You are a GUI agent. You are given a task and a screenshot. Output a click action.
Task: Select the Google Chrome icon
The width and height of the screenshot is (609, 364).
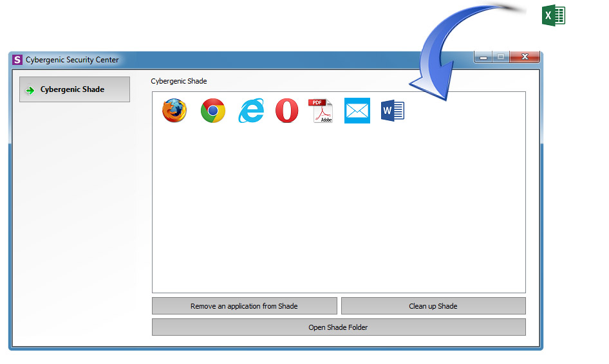(x=212, y=111)
